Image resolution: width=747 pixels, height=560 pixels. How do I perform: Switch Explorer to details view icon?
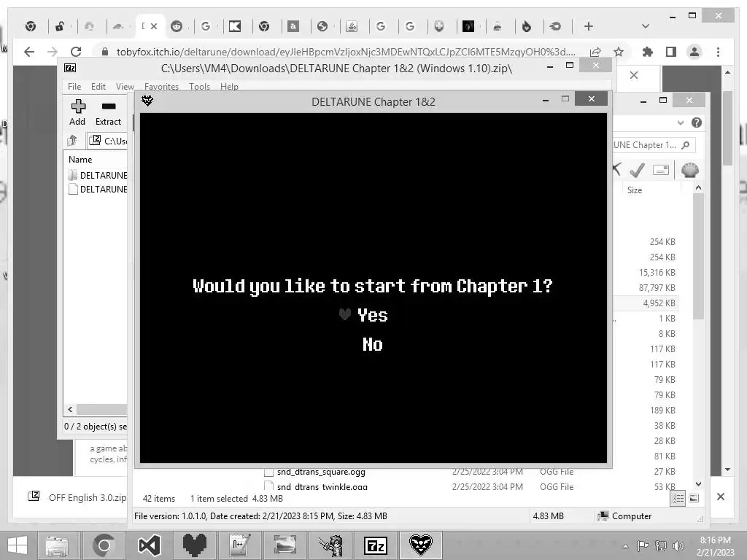(x=678, y=499)
